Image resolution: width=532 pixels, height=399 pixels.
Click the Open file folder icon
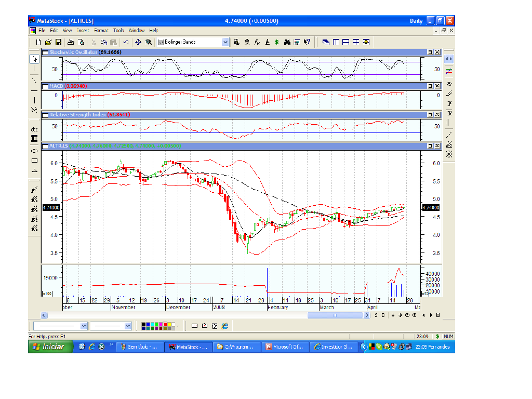coord(48,42)
